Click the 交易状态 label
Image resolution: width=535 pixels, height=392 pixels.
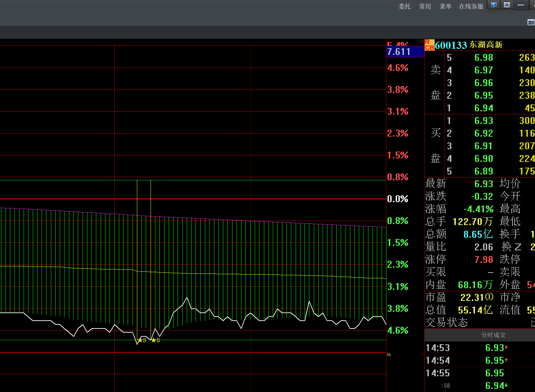pos(447,322)
